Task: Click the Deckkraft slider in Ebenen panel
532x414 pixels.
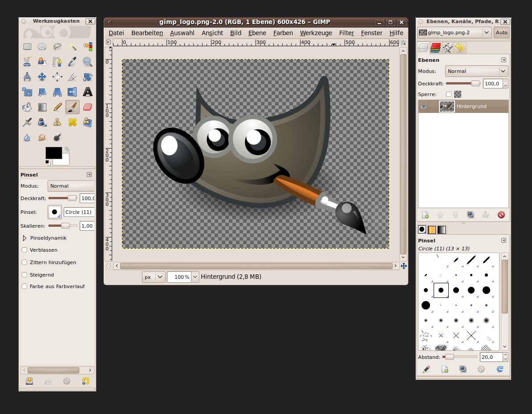Action: coord(463,83)
